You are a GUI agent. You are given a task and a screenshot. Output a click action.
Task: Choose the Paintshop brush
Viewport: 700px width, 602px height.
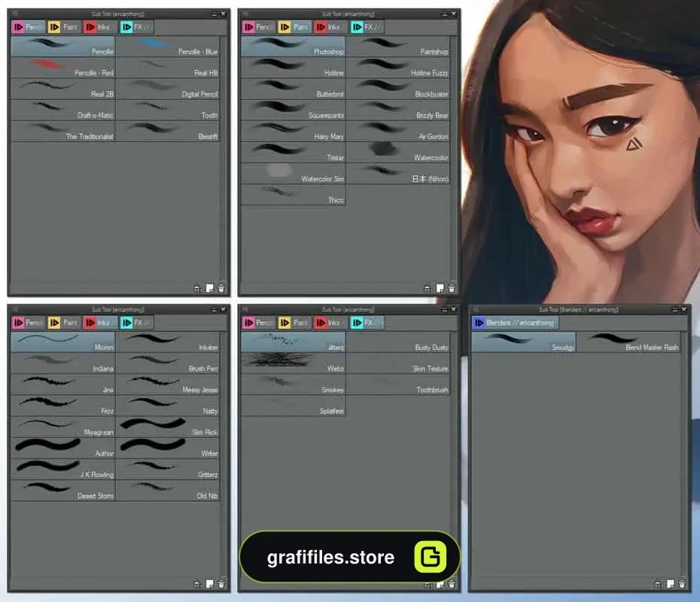[x=398, y=47]
